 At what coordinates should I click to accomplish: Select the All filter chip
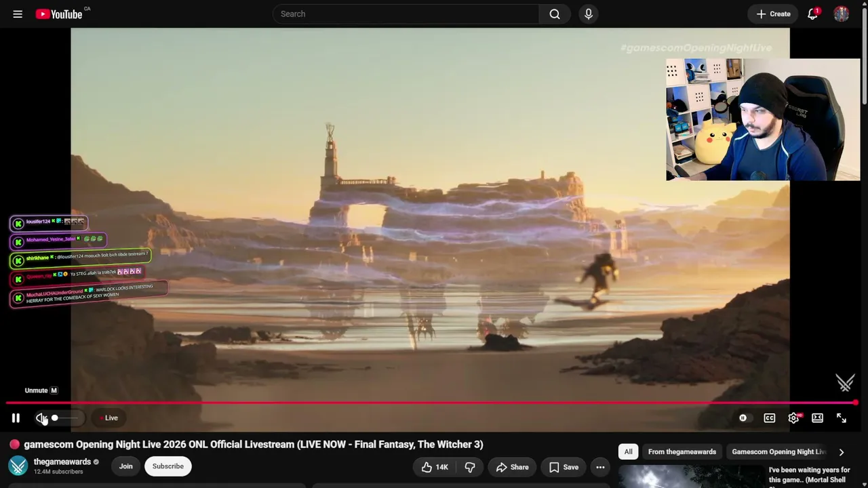point(629,452)
